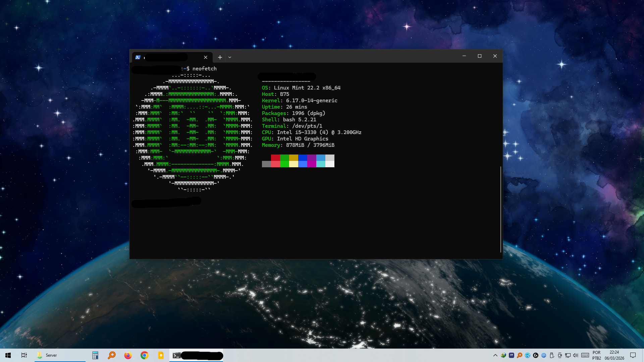Viewport: 644px width, 362px height.
Task: Launch Calculator from the taskbar
Action: 95,355
